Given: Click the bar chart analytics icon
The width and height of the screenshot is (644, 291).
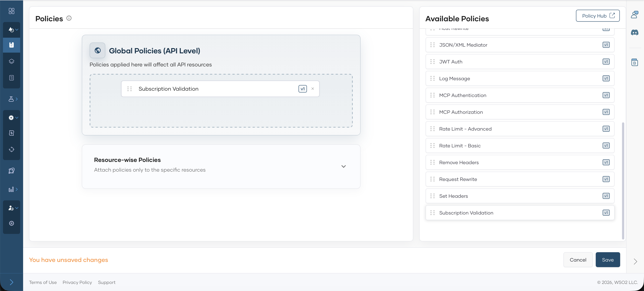Looking at the screenshot, I should (11, 189).
